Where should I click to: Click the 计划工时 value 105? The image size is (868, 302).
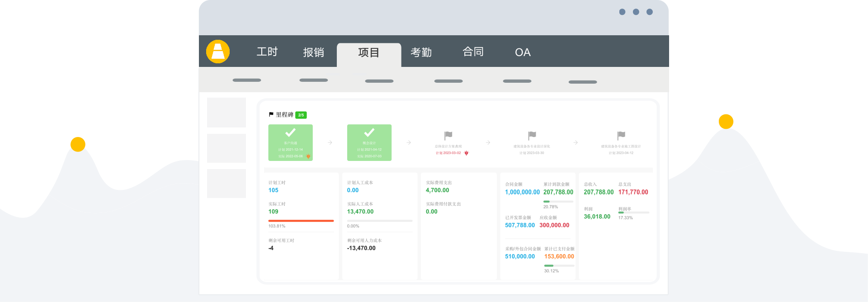pyautogui.click(x=274, y=190)
